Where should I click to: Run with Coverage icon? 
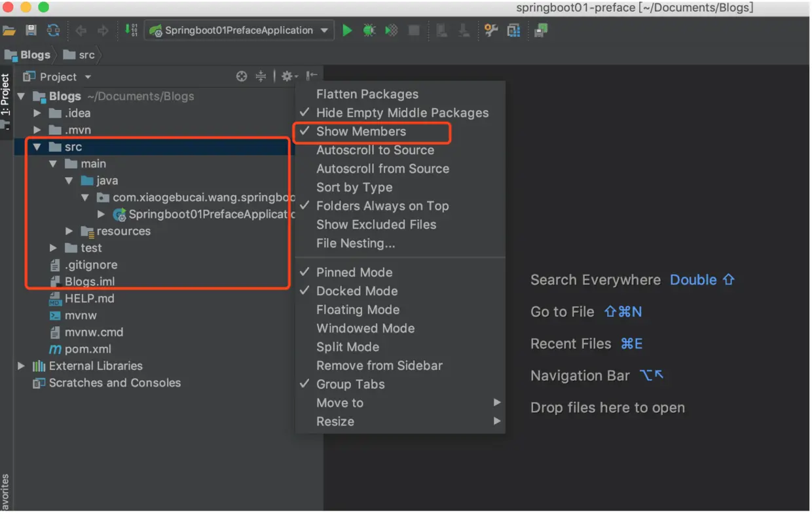(392, 30)
